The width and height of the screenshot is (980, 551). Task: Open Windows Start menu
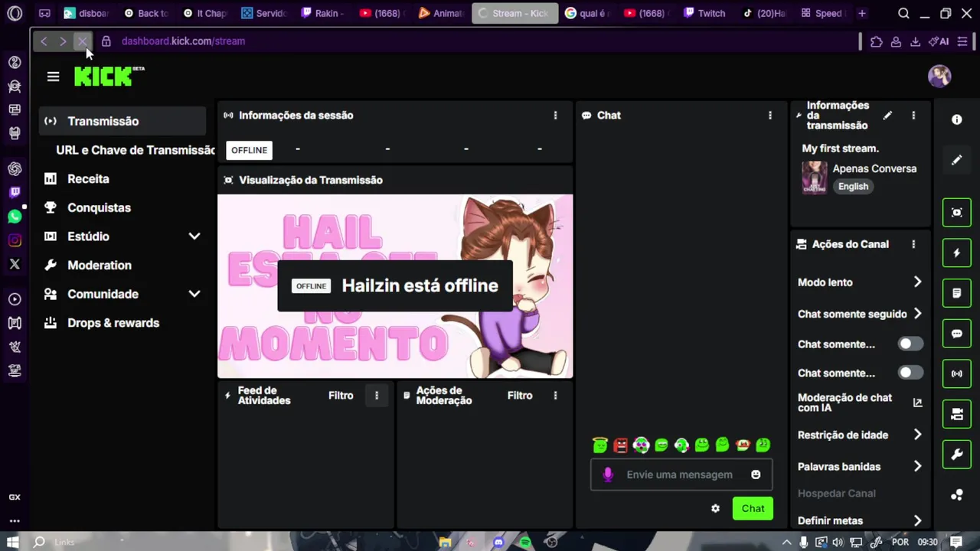[13, 542]
